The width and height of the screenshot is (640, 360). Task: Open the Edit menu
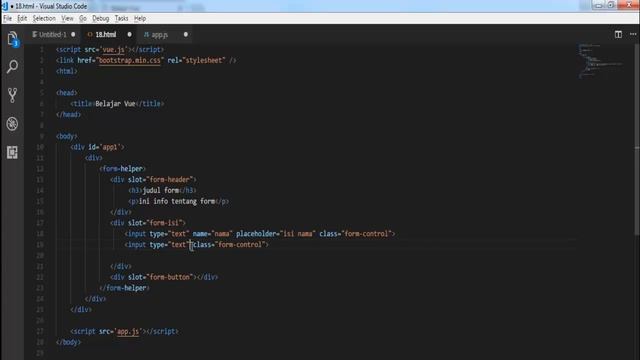pyautogui.click(x=22, y=18)
